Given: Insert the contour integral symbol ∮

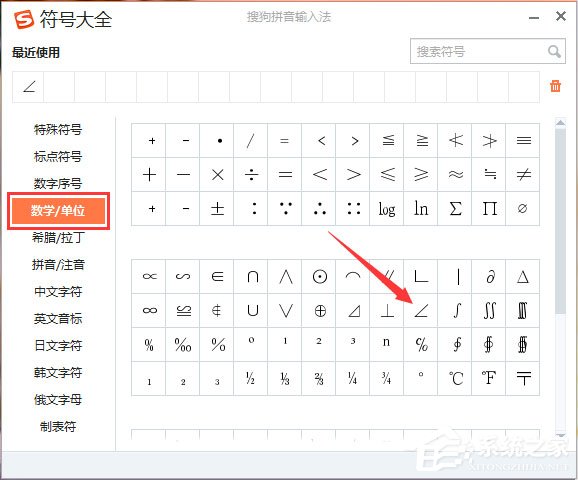Looking at the screenshot, I should [x=455, y=344].
